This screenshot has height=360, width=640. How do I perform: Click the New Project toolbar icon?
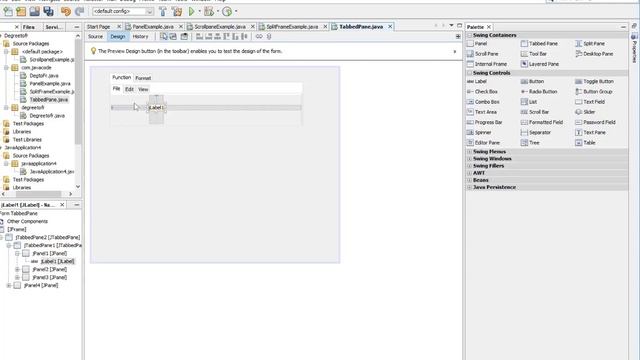point(21,11)
